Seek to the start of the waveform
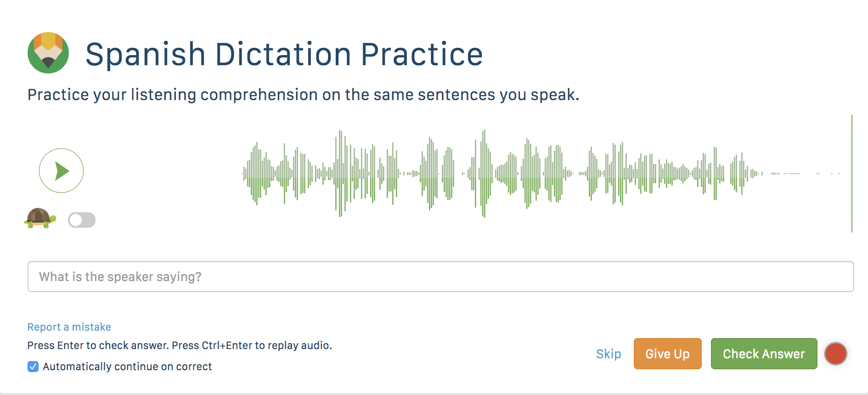This screenshot has width=868, height=395. click(244, 174)
